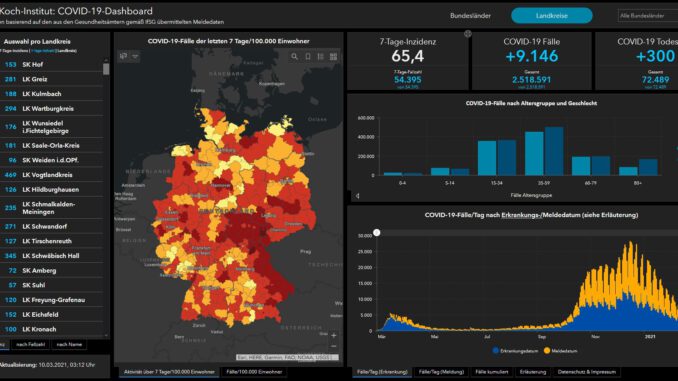Select LK Saale-Orla-Kreis row

pos(51,145)
